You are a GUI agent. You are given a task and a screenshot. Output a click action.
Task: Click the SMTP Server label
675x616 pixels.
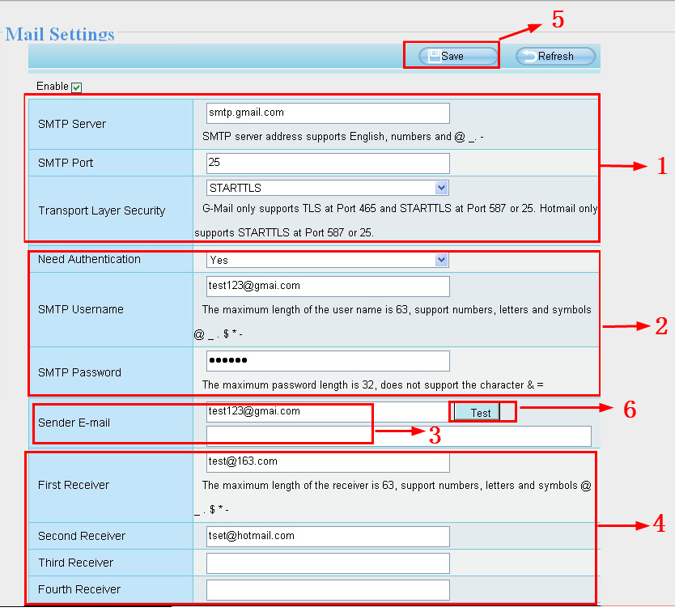72,124
